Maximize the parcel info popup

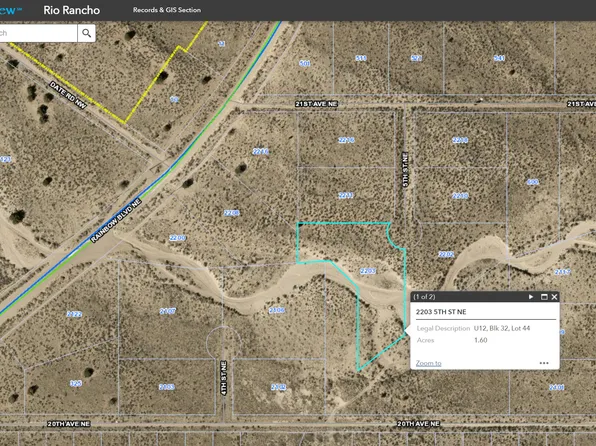coord(544,297)
